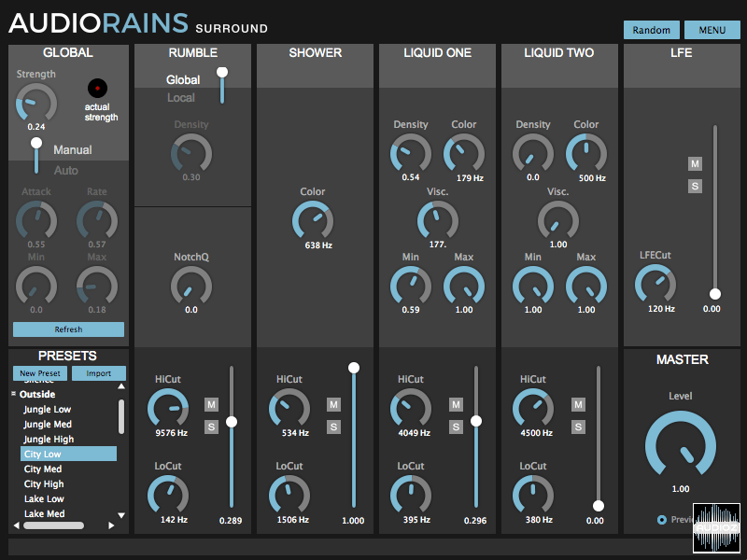Click the Liquid One Color knob
Image resolution: width=747 pixels, height=560 pixels.
coord(464,154)
